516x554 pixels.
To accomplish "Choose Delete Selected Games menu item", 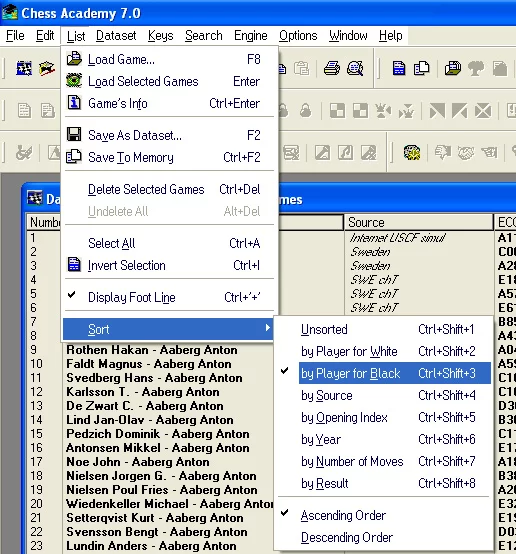I will click(170, 189).
